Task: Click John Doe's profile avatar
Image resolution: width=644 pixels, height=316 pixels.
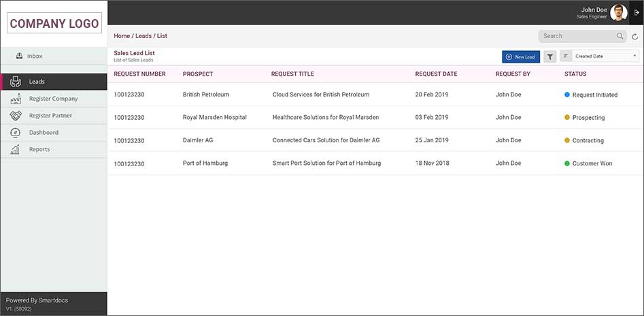Action: (x=618, y=12)
